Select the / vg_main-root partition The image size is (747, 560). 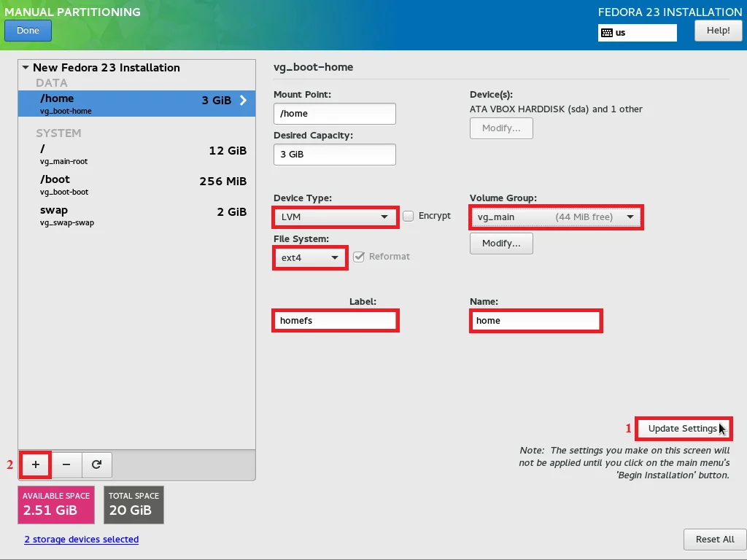point(136,155)
